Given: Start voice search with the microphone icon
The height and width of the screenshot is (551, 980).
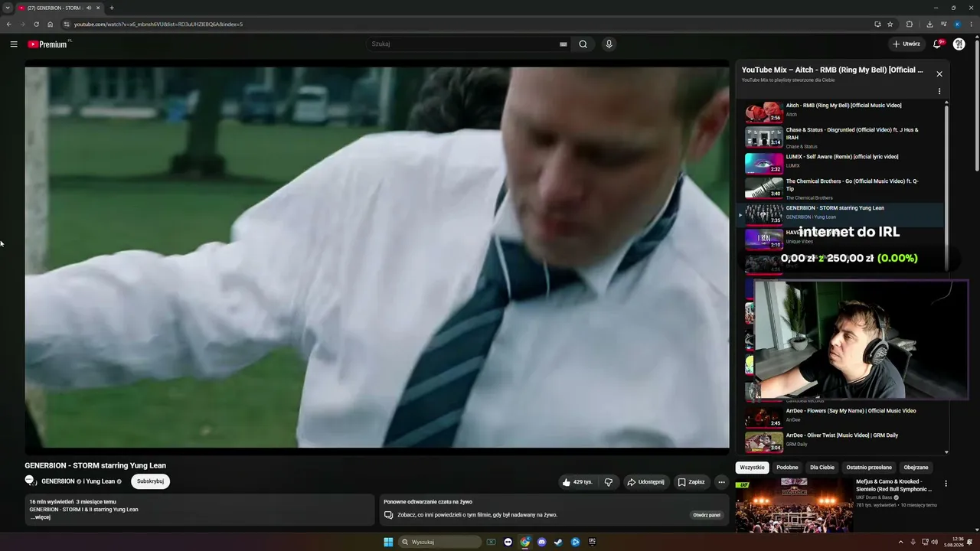Looking at the screenshot, I should (x=609, y=44).
